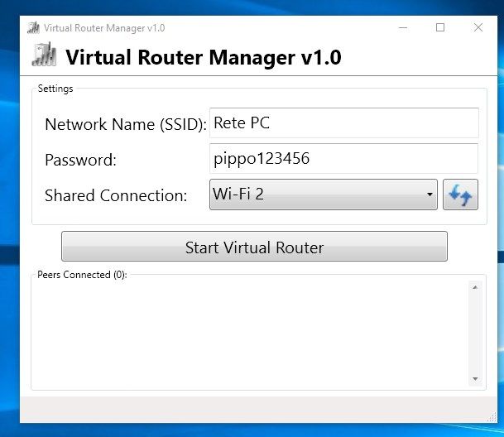504x437 pixels.
Task: Click the large "Virtual Router Manager v1.0" heading
Action: pyautogui.click(x=204, y=57)
